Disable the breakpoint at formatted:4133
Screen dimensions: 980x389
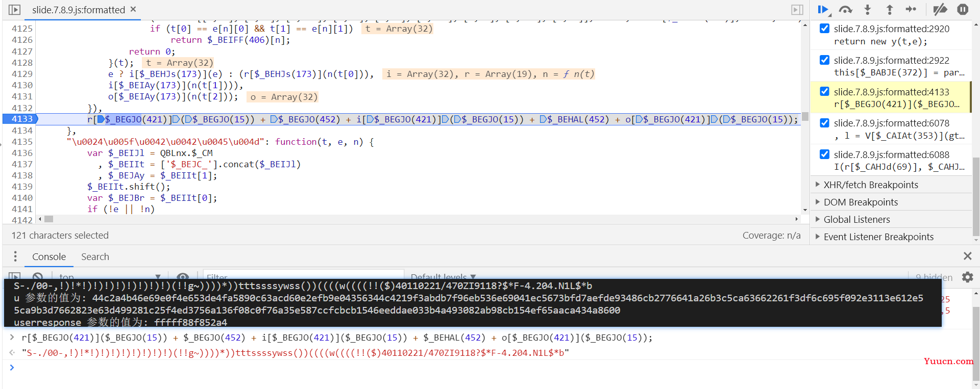pos(824,92)
